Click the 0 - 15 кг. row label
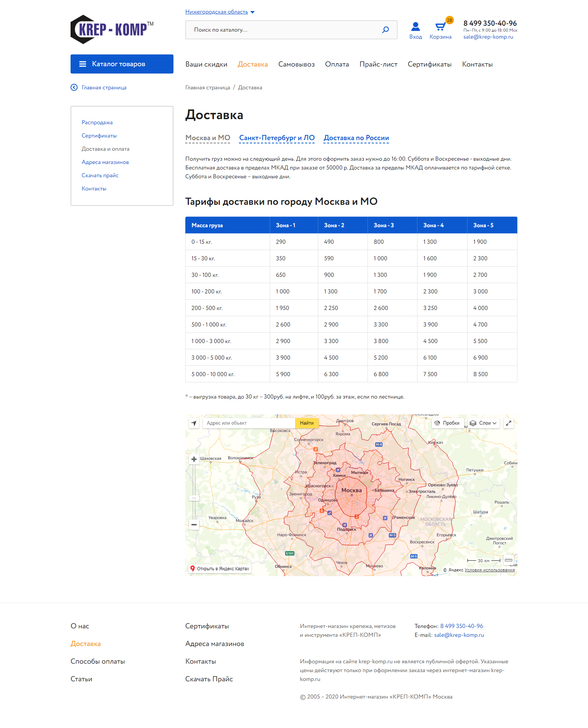This screenshot has width=588, height=728. click(x=201, y=242)
